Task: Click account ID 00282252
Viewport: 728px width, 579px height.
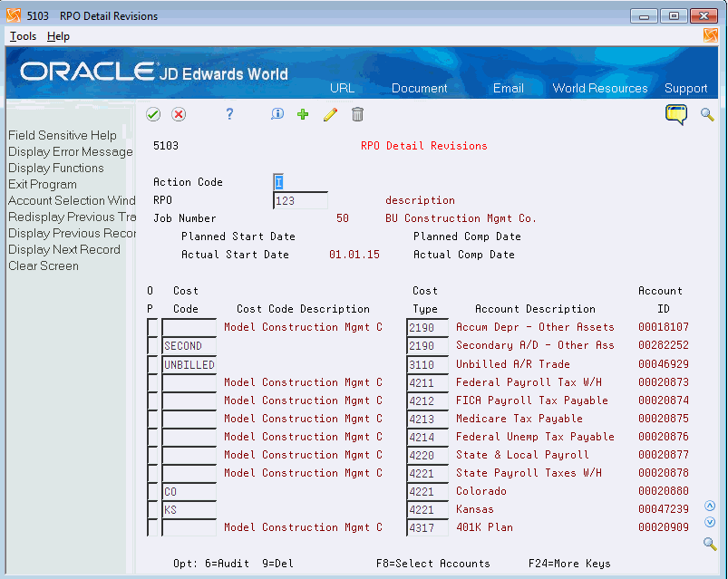Action: point(664,345)
